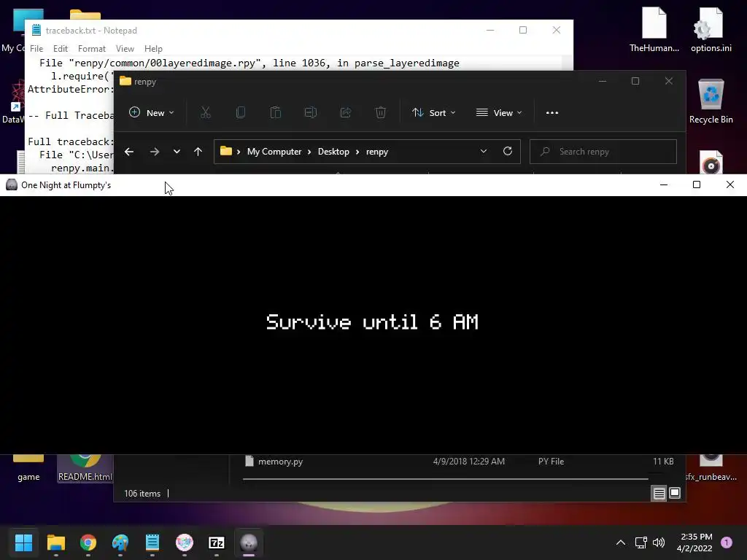Screen dimensions: 747x560
Task: Click 106 items status bar text
Action: [x=142, y=494]
